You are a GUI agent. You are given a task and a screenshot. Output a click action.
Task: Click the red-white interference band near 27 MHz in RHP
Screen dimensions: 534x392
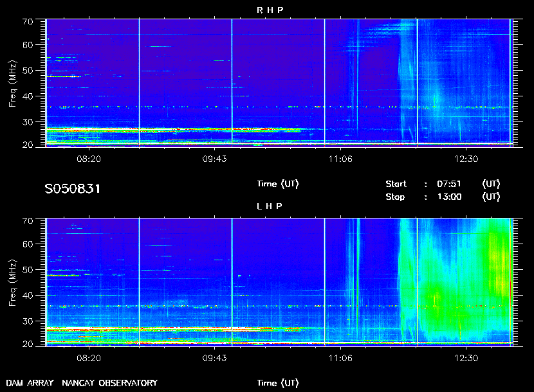[174, 130]
